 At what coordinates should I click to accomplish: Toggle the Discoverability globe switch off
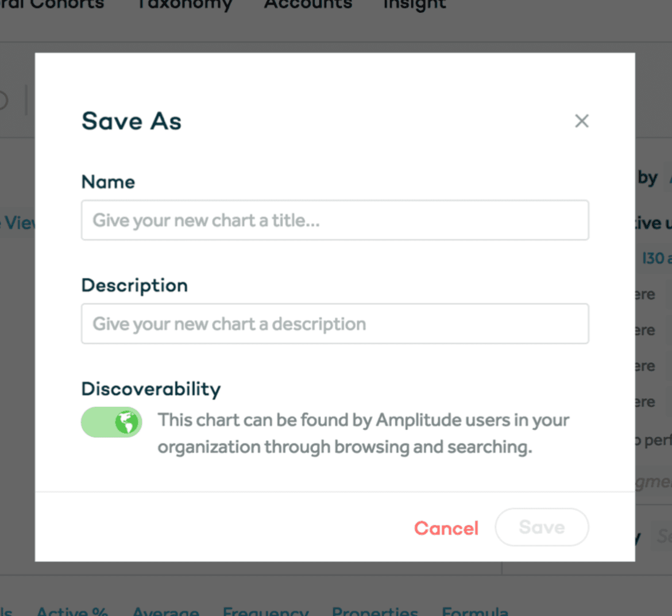pos(112,422)
